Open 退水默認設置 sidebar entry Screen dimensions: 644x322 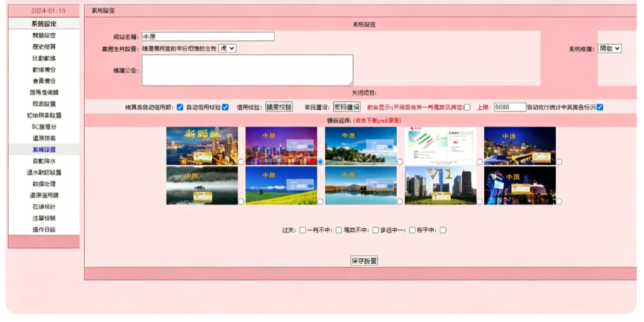tap(44, 172)
